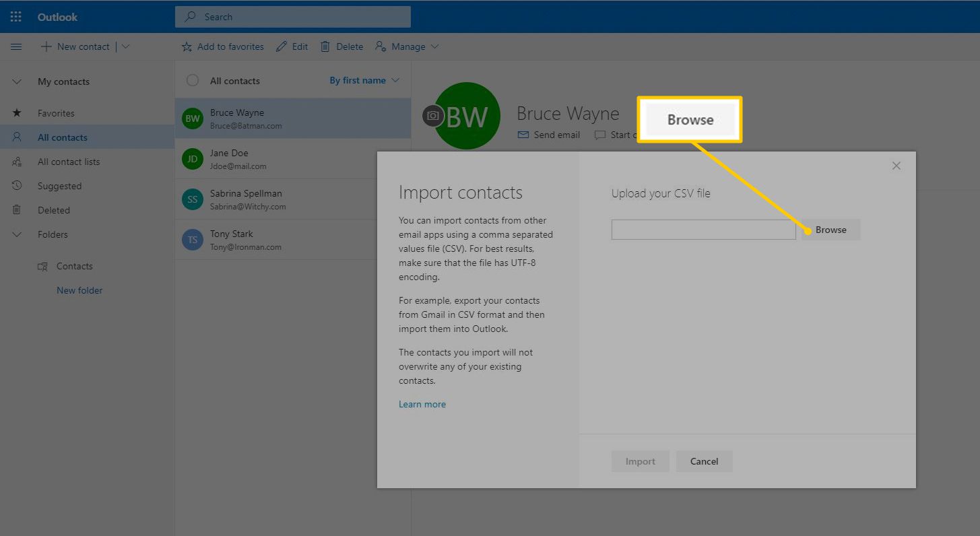Click the Import button

pos(641,461)
